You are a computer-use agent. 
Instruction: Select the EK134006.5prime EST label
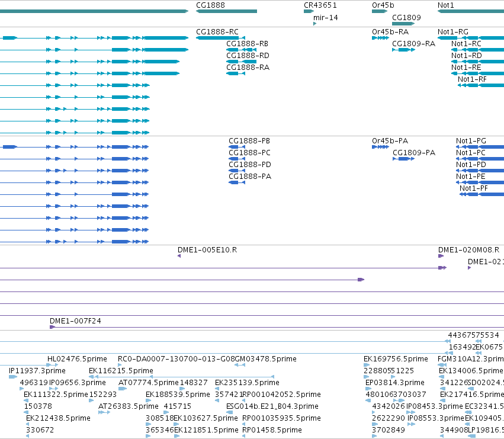click(471, 371)
